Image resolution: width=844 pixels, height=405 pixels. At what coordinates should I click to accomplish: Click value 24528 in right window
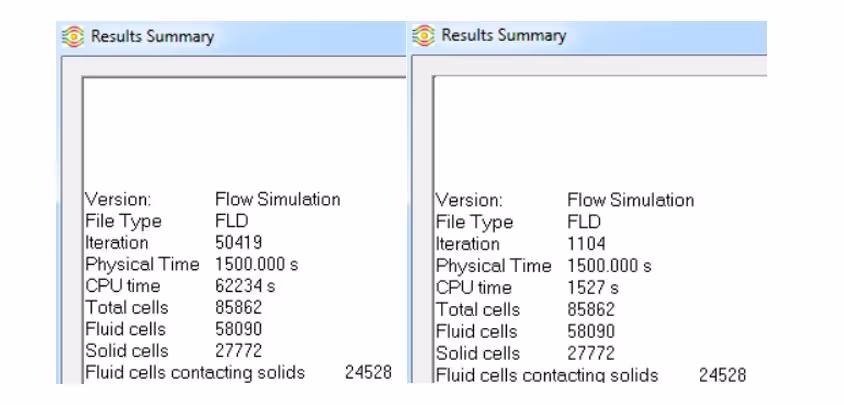(x=722, y=375)
